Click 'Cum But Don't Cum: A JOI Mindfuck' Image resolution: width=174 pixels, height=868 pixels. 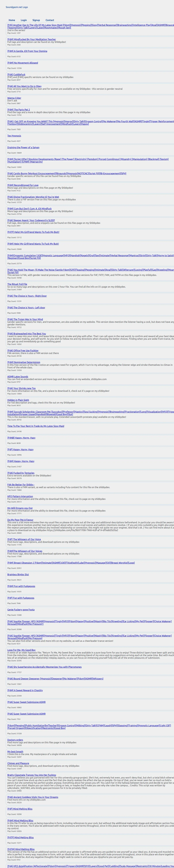coord(30,209)
